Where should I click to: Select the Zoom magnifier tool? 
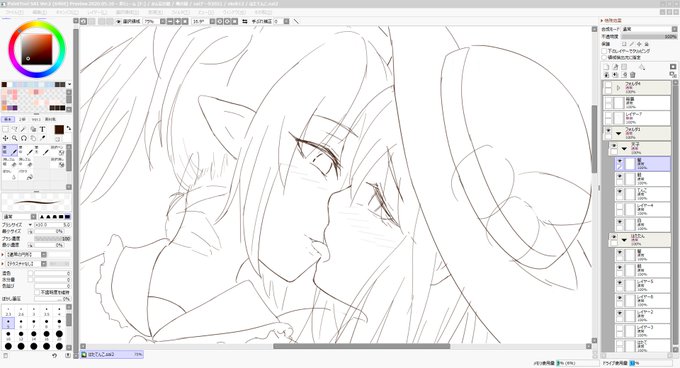pos(15,138)
